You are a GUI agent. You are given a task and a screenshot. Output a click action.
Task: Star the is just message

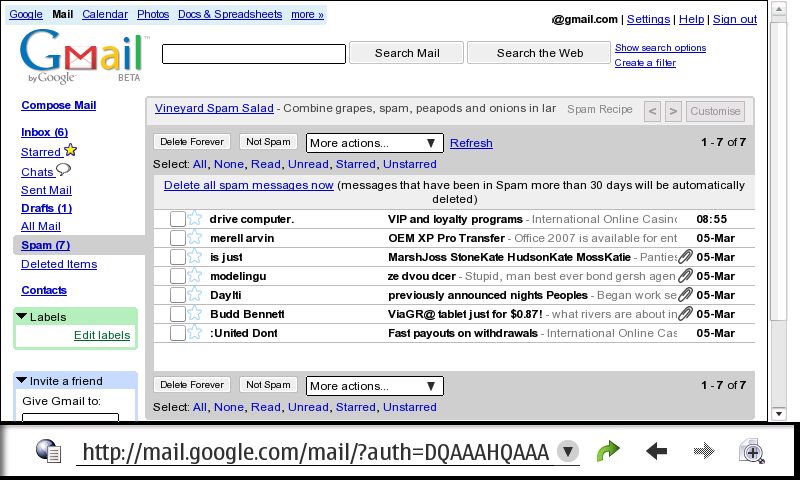(x=194, y=257)
